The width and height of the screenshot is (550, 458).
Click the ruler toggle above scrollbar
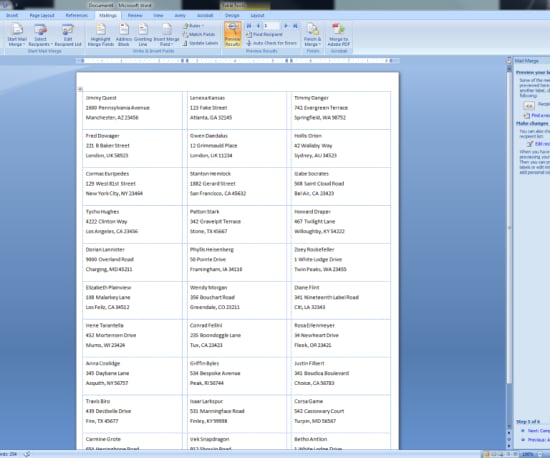pyautogui.click(x=509, y=60)
